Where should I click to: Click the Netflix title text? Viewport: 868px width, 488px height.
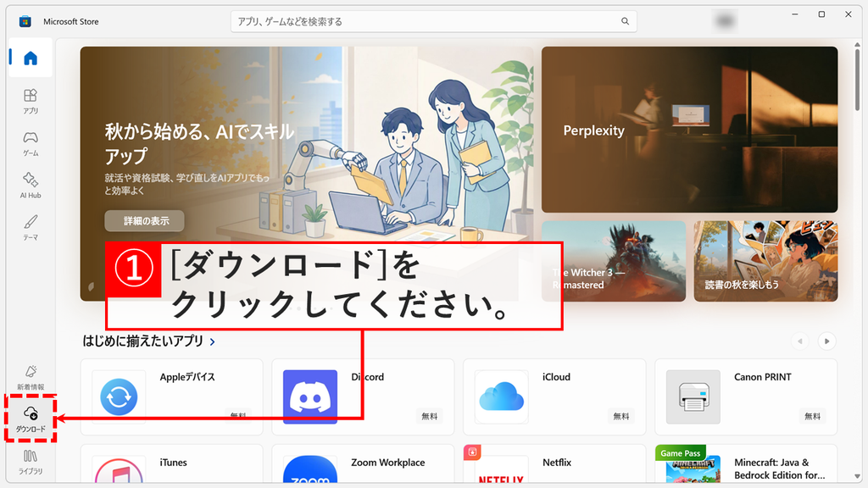(x=557, y=463)
